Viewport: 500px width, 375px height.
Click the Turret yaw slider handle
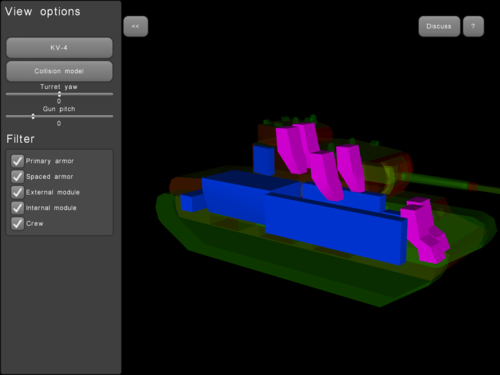click(59, 94)
